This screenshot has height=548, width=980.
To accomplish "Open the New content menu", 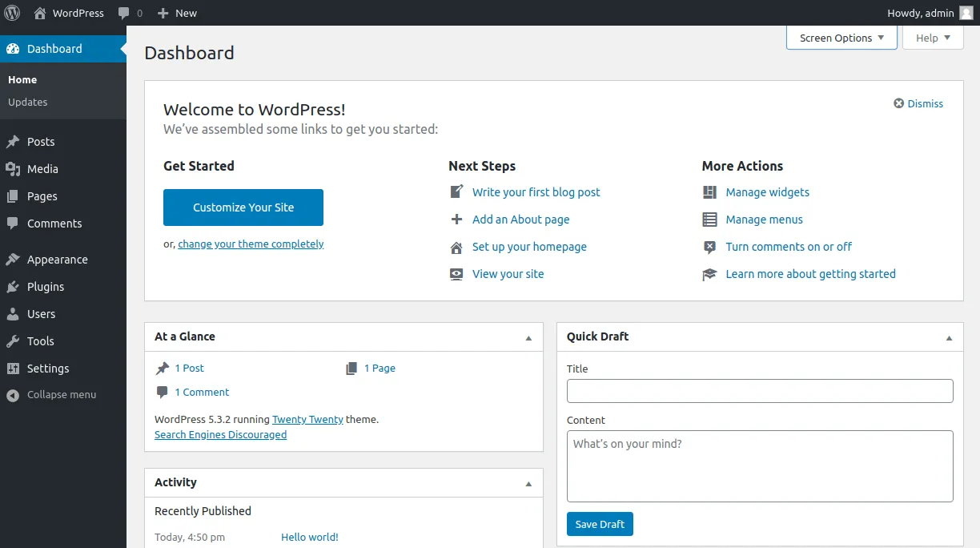I will (177, 13).
